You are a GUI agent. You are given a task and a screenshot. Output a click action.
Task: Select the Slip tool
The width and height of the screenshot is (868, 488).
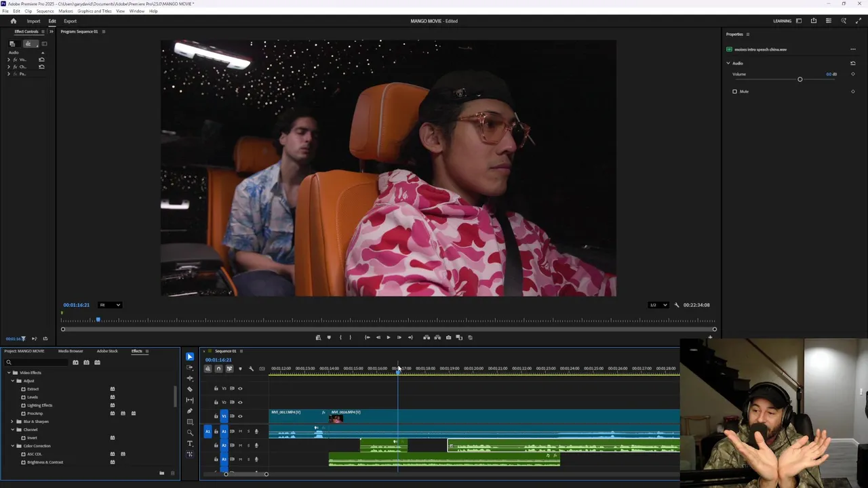(190, 400)
